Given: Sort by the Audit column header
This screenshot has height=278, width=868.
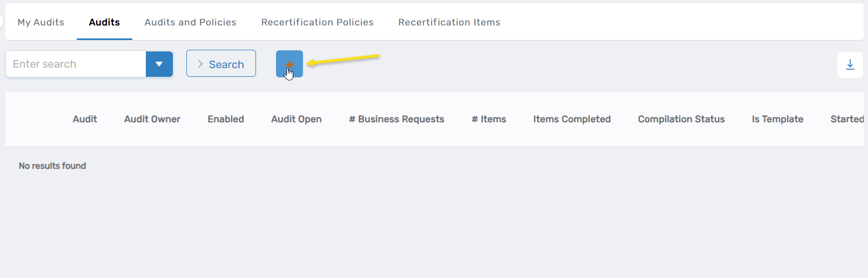Looking at the screenshot, I should (85, 119).
